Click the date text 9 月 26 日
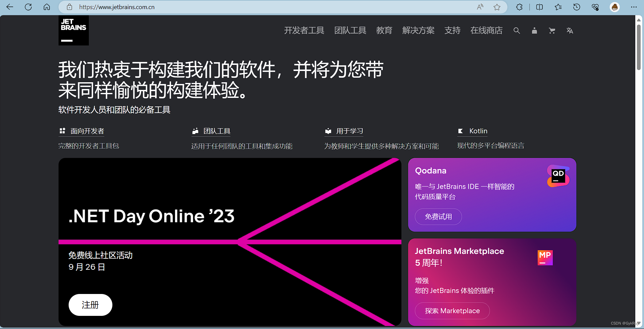Image resolution: width=644 pixels, height=329 pixels. coord(87,267)
